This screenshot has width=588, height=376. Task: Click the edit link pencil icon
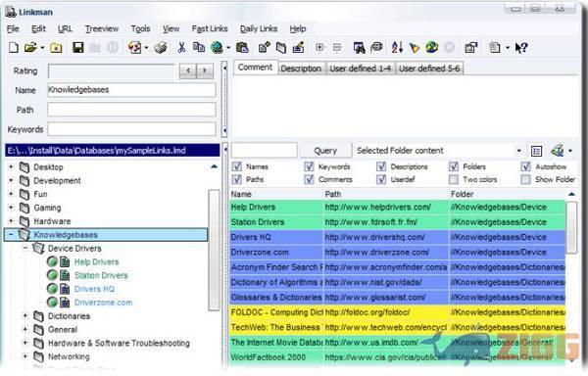tap(298, 48)
